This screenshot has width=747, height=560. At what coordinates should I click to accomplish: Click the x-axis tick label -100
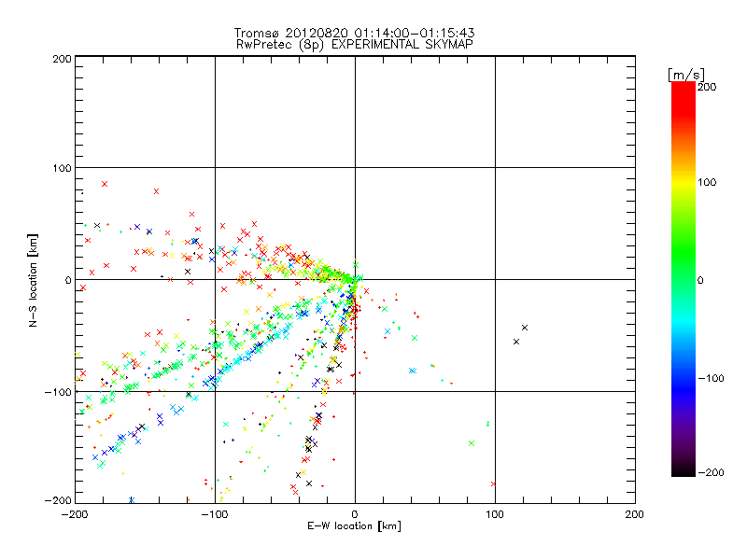(x=213, y=513)
